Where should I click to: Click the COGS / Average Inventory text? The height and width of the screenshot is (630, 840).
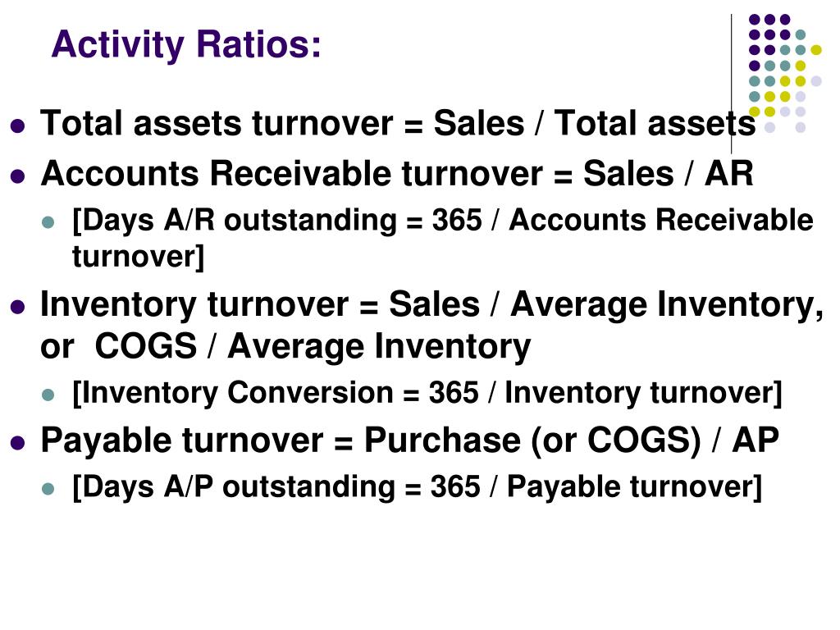click(x=313, y=346)
